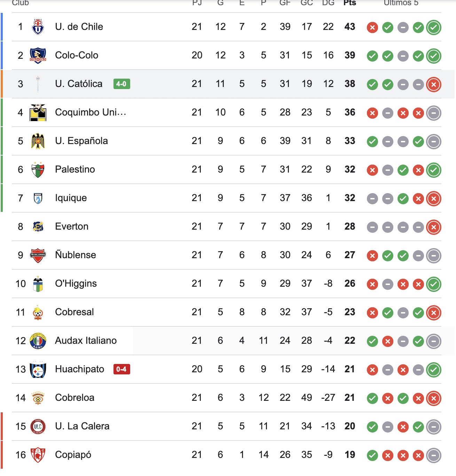The width and height of the screenshot is (456, 476).
Task: Click U. de Chile's latest win indicator
Action: pos(434,27)
